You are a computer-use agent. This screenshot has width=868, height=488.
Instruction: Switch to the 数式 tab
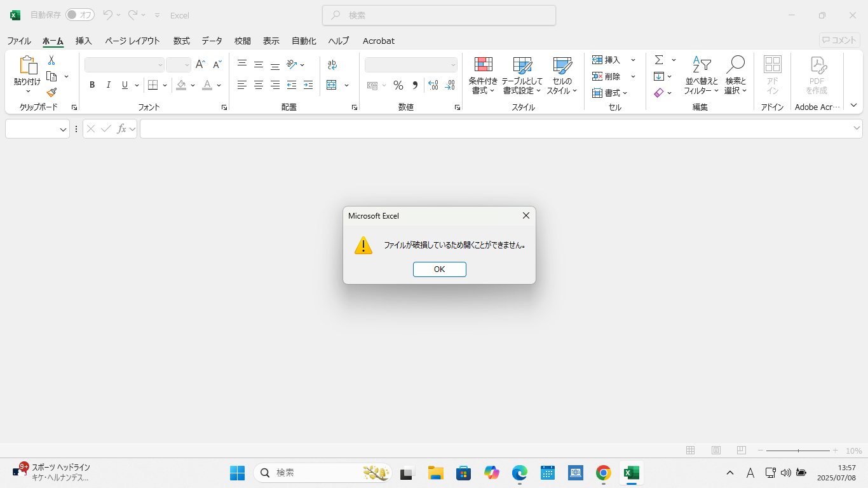[182, 41]
